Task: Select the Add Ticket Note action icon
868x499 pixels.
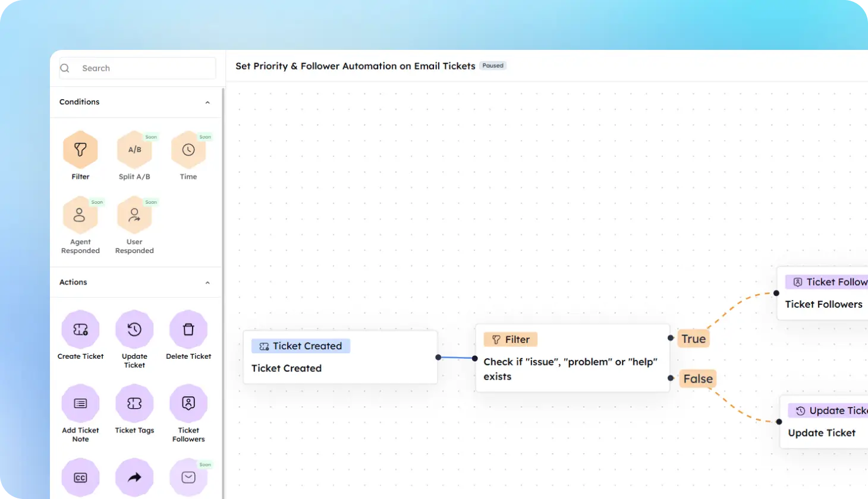Action: (x=80, y=403)
